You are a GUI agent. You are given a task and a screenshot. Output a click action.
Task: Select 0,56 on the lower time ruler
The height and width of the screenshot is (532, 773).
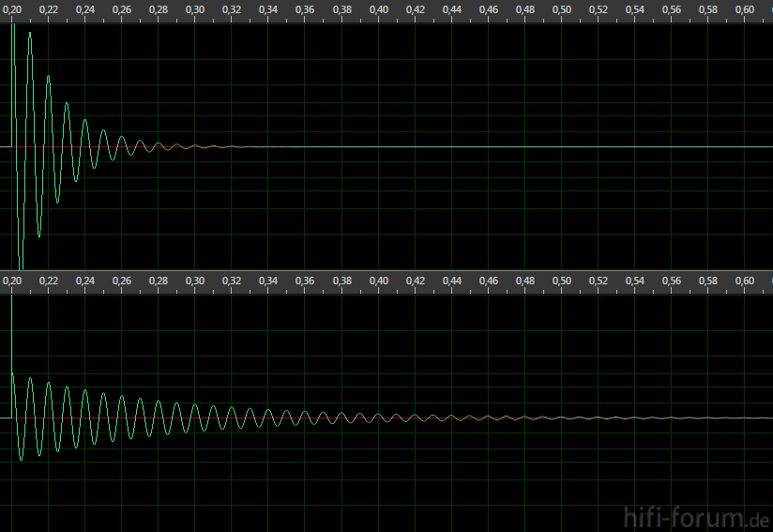[x=672, y=281]
